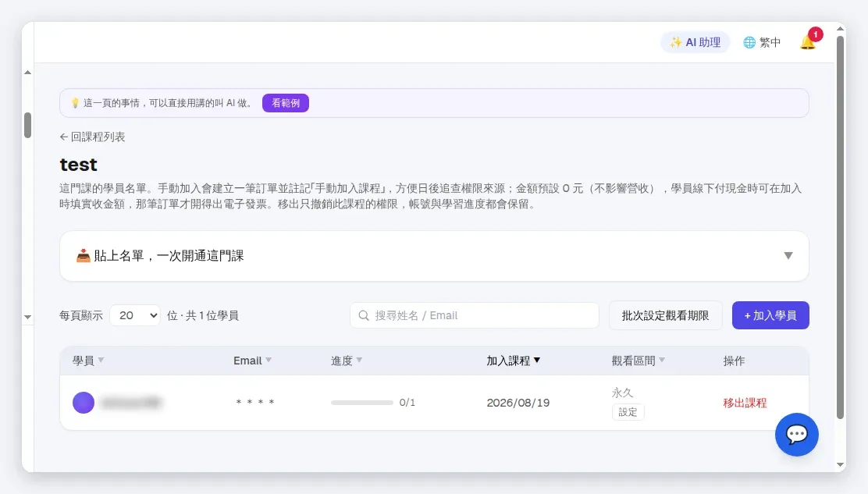Click 批次設定觀看期限 button
The image size is (868, 494).
point(665,315)
